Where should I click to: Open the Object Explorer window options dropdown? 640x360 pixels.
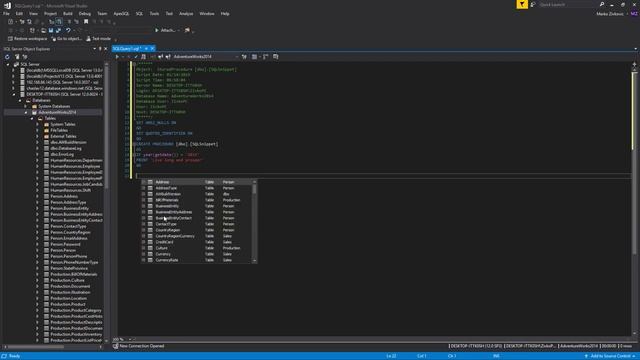[95, 49]
